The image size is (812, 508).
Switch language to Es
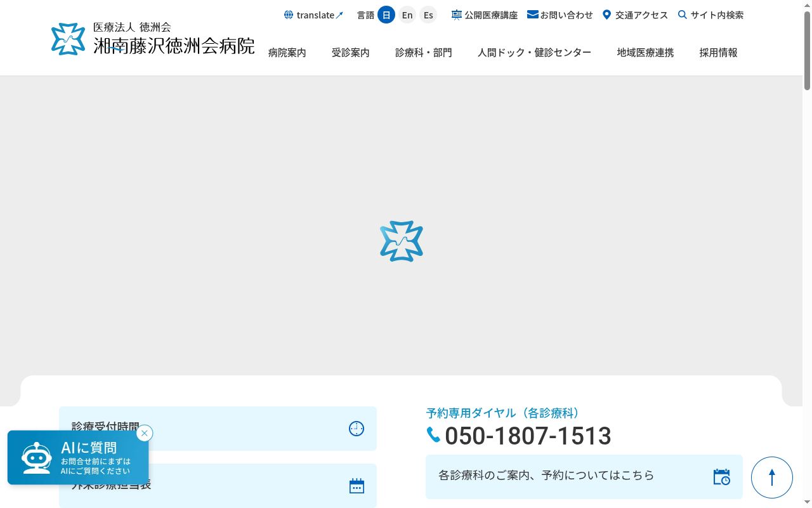coord(428,15)
